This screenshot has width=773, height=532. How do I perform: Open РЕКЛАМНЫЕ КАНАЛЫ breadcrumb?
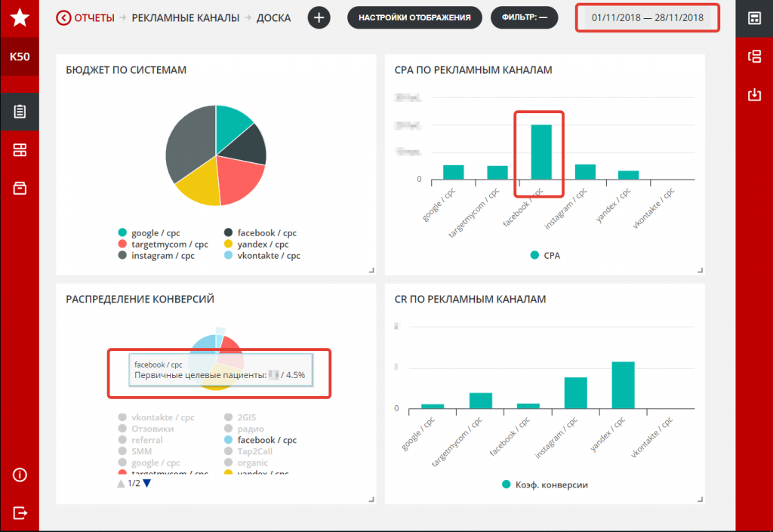click(x=186, y=18)
